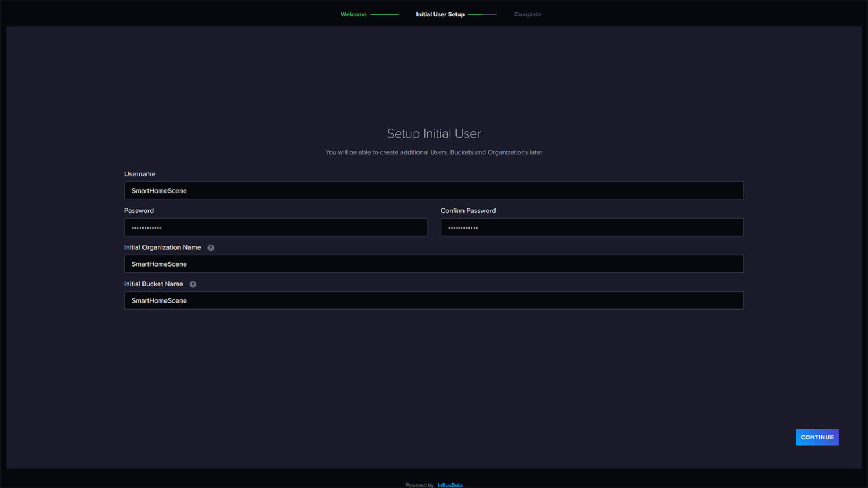
Task: Click the help icon beside Initial Organization Name
Action: pyautogui.click(x=210, y=247)
